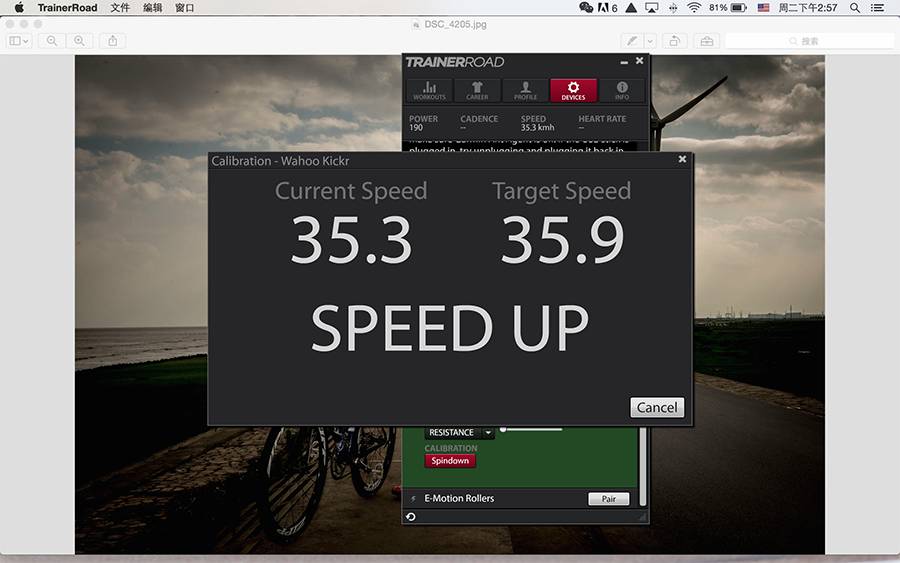Open the TrainerRoad menu bar item
The image size is (900, 563).
point(67,7)
